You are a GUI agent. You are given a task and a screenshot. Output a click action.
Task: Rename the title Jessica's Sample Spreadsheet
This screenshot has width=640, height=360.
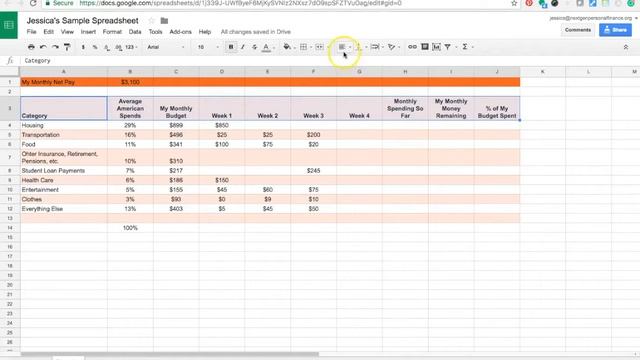point(82,20)
